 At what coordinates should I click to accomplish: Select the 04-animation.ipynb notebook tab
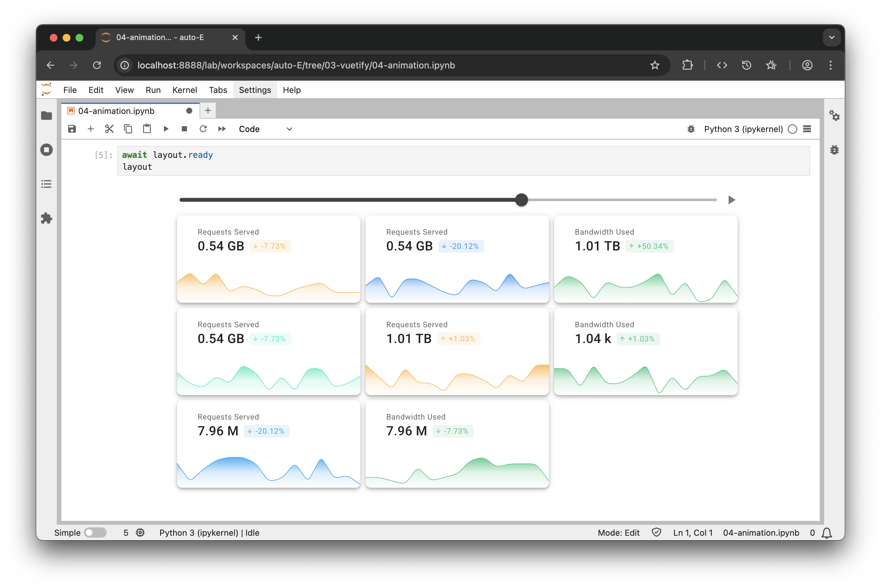130,111
